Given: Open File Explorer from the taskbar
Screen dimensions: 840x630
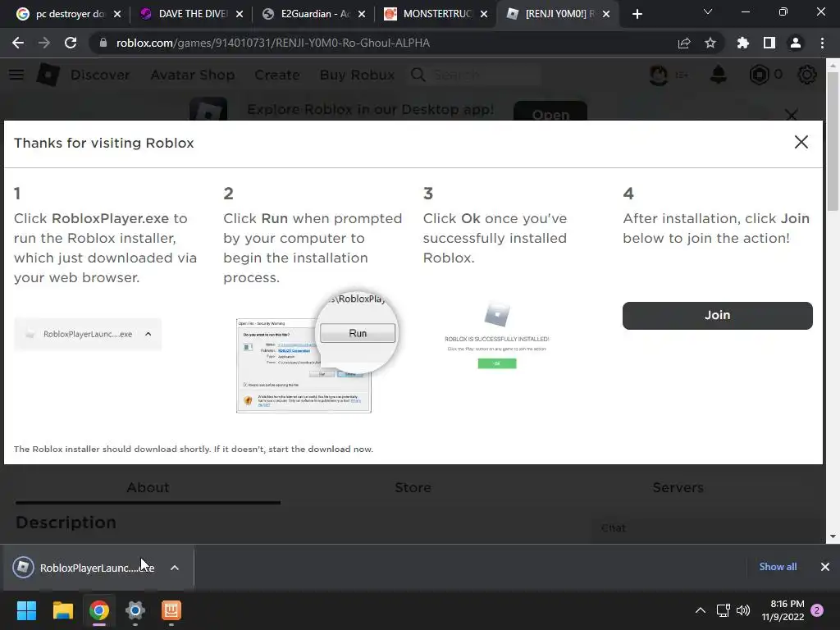Looking at the screenshot, I should (62, 610).
